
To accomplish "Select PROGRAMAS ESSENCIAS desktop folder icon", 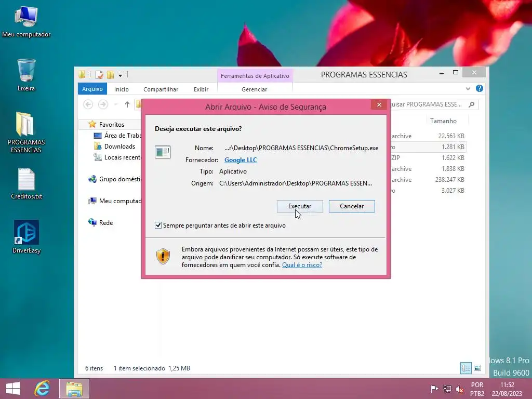I will click(x=26, y=132).
